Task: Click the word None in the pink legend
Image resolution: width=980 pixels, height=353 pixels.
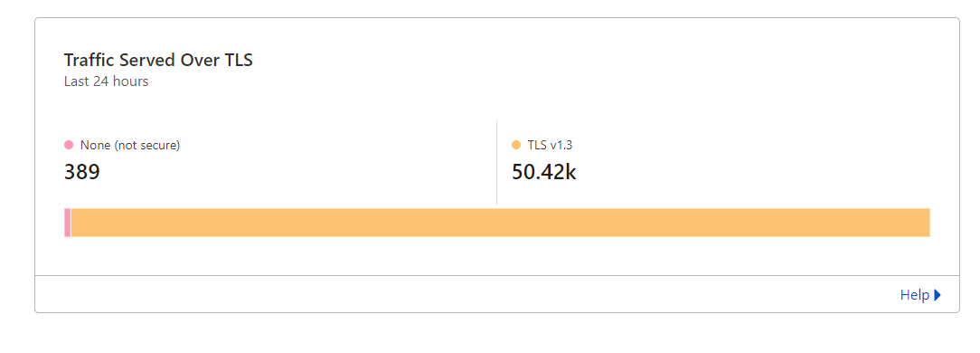Action: (x=93, y=145)
